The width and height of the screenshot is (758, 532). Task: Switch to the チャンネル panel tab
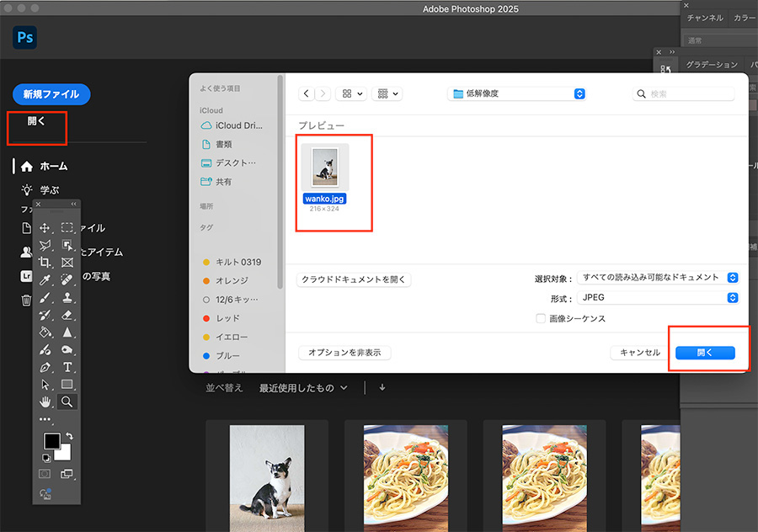coord(705,18)
